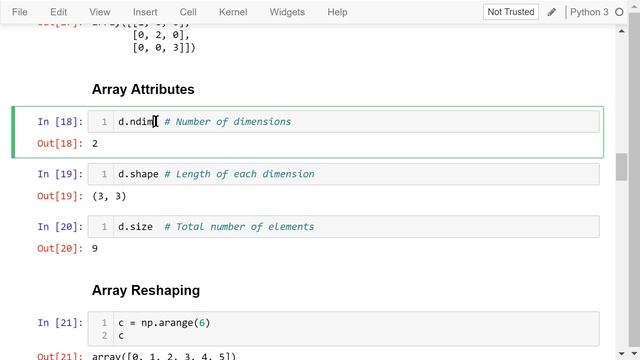Click the pencil edit mode icon
Screen dimensions: 640x360
pos(551,12)
